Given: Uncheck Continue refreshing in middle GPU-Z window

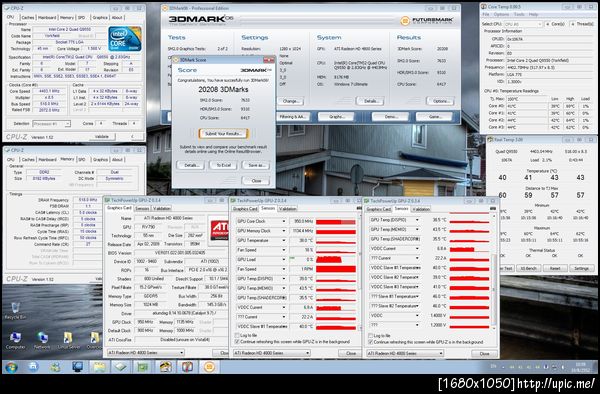Looking at the screenshot, I should pyautogui.click(x=237, y=342).
